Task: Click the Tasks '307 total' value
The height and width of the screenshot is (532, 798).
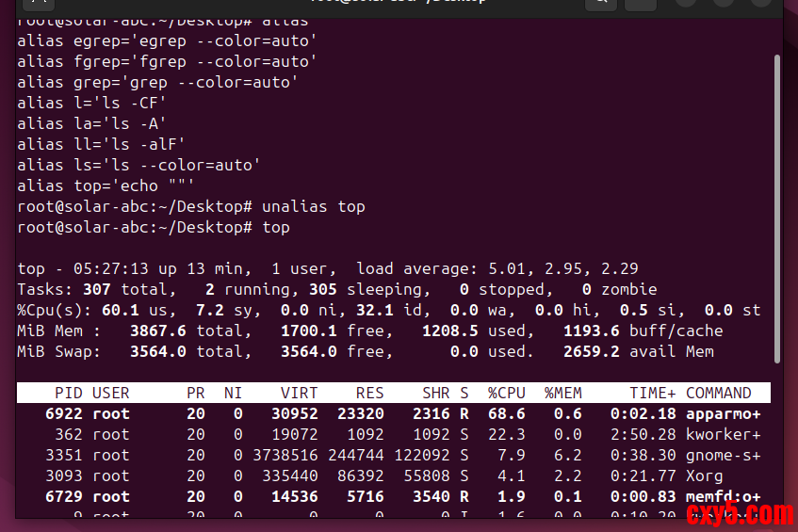Action: tap(129, 289)
